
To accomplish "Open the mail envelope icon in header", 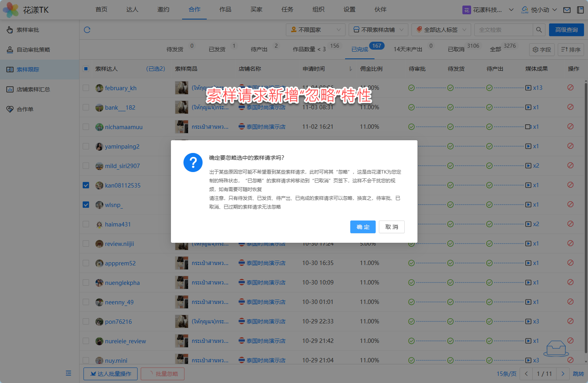I will 567,10.
